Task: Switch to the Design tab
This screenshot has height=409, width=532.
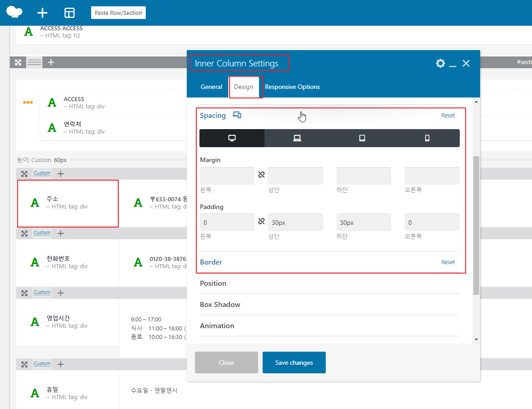Action: (244, 87)
